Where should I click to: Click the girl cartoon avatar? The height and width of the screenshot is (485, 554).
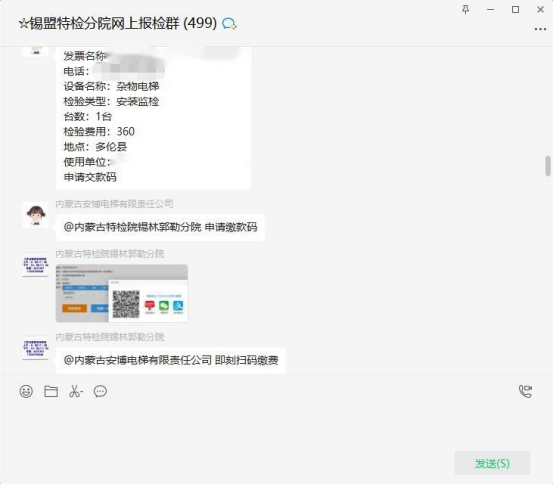[36, 215]
